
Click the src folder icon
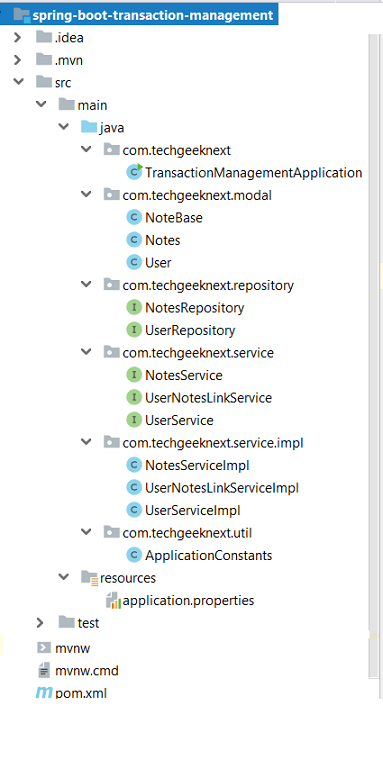44,82
